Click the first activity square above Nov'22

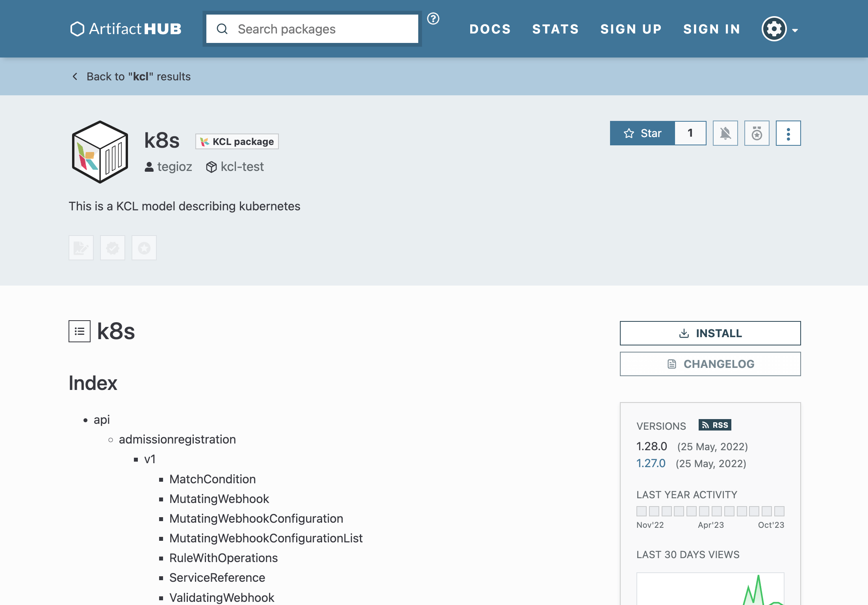coord(642,511)
